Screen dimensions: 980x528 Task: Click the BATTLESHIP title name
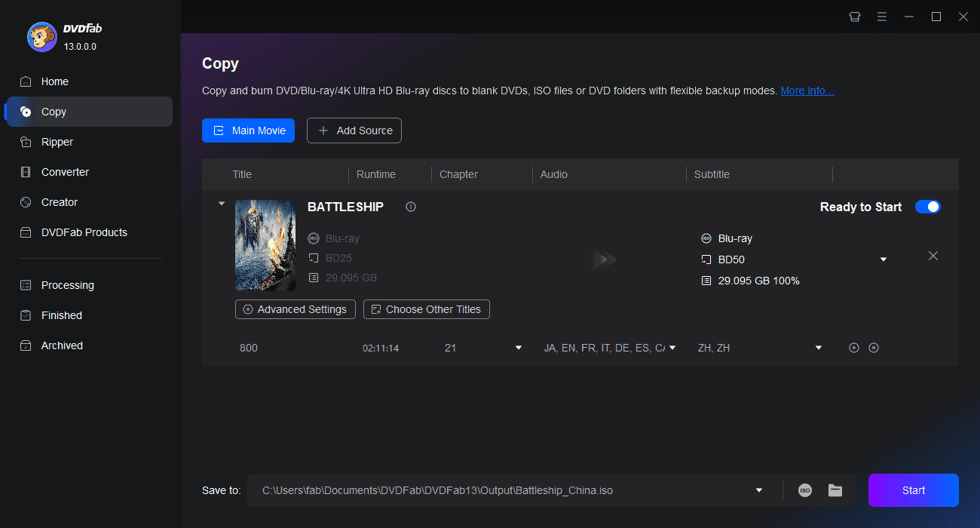click(345, 207)
